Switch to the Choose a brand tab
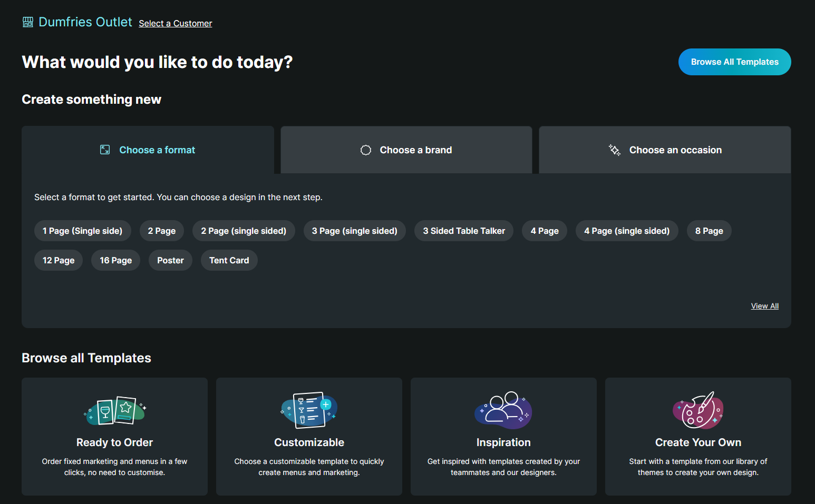This screenshot has height=504, width=815. tap(406, 150)
